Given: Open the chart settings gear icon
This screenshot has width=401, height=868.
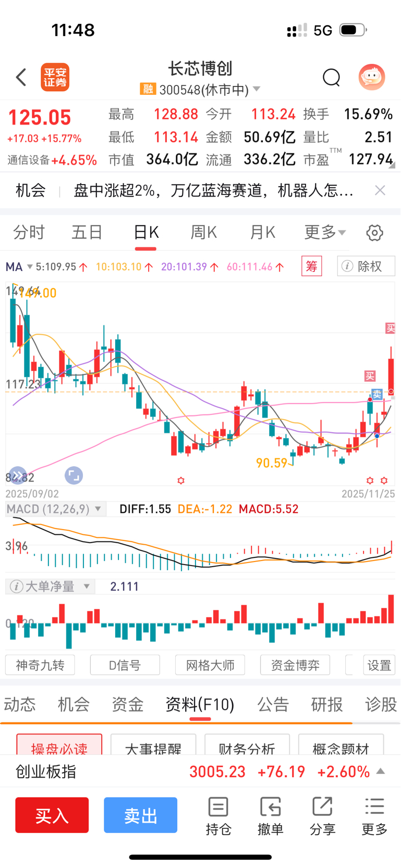Looking at the screenshot, I should 374,233.
